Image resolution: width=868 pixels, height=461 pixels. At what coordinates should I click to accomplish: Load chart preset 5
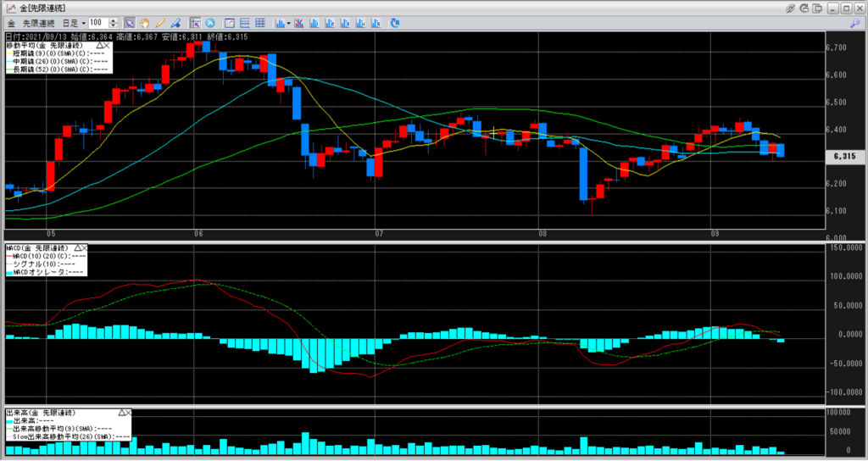tap(376, 23)
